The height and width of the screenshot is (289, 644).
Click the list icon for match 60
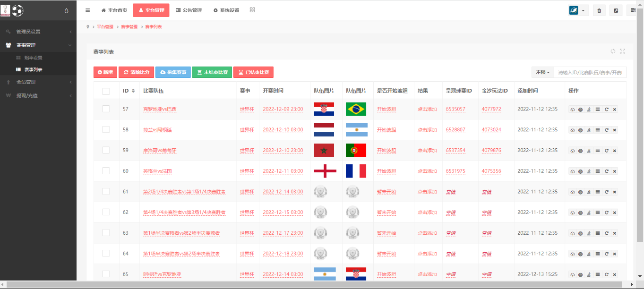tap(598, 171)
